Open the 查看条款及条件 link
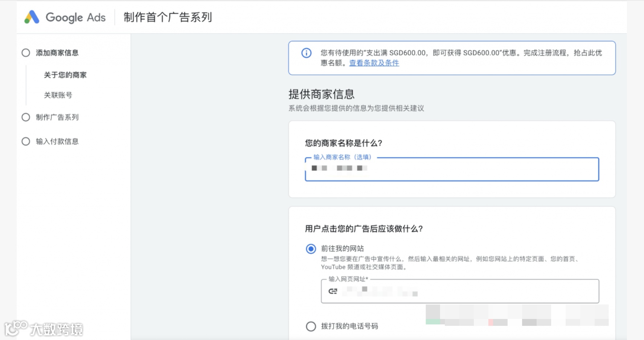The width and height of the screenshot is (644, 340). pyautogui.click(x=374, y=63)
